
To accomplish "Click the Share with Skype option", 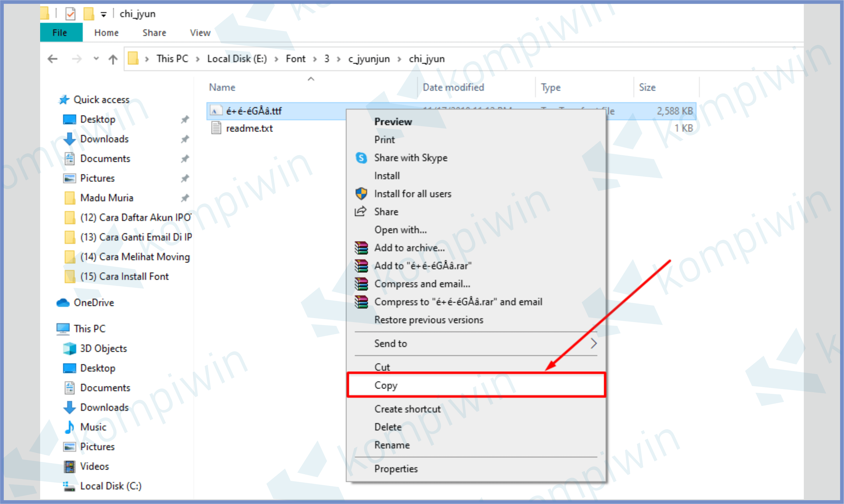I will (x=412, y=157).
